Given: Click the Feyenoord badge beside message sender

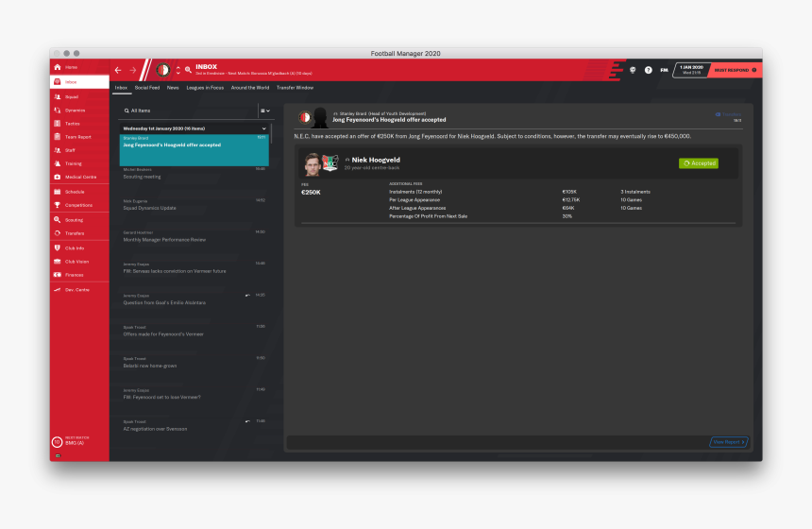Looking at the screenshot, I should [x=305, y=118].
